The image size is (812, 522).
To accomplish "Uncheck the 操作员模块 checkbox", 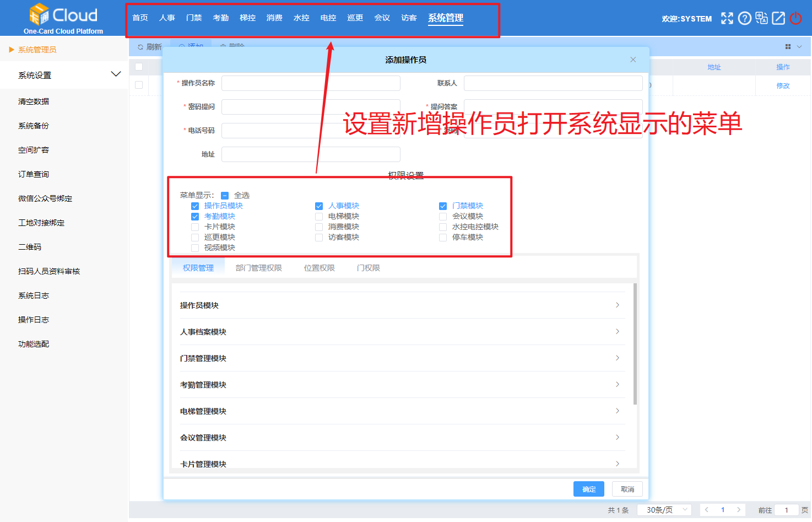I will [x=195, y=206].
